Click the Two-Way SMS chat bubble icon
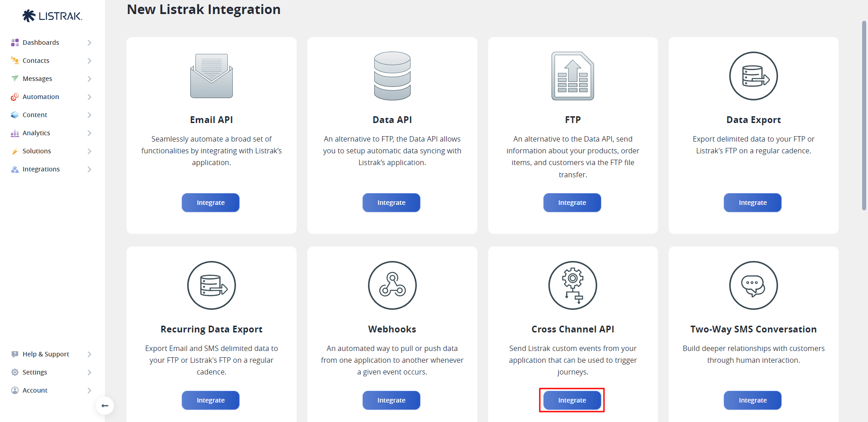The image size is (868, 422). click(753, 285)
